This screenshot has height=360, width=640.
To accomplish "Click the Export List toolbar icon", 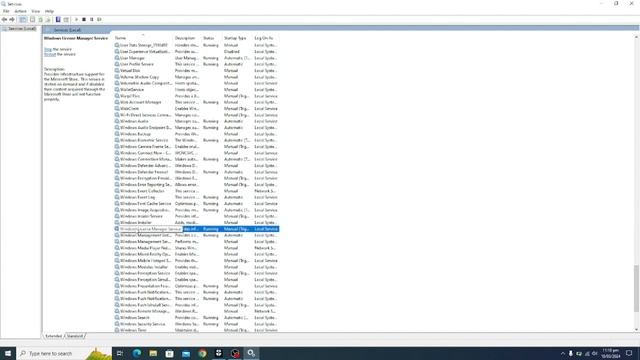I will 48,20.
